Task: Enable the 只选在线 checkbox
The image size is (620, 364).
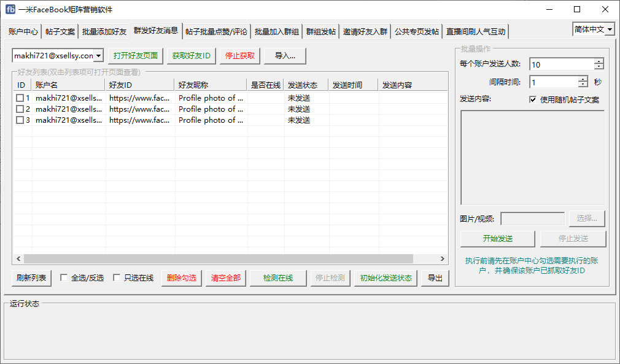Action: click(x=117, y=277)
